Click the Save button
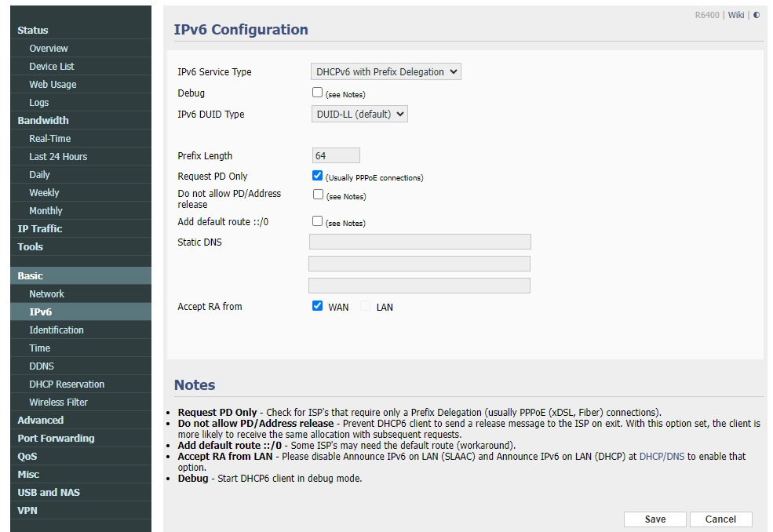Screen dimensions: 773x532 coord(654,519)
